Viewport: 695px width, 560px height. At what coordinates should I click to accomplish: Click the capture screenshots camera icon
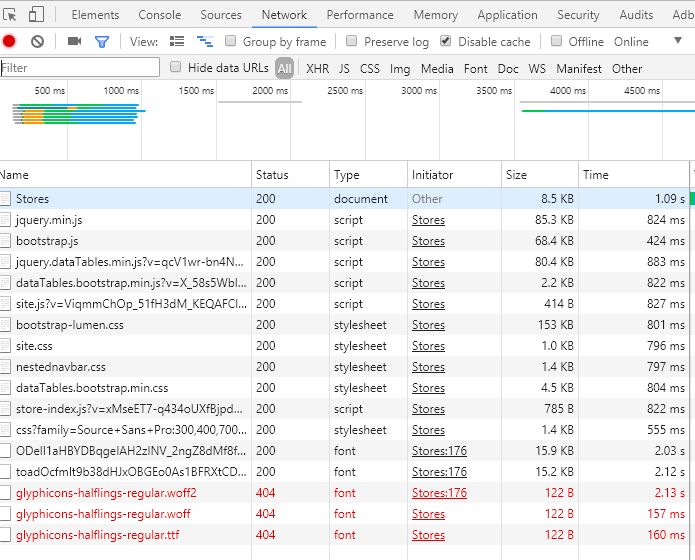tap(74, 41)
